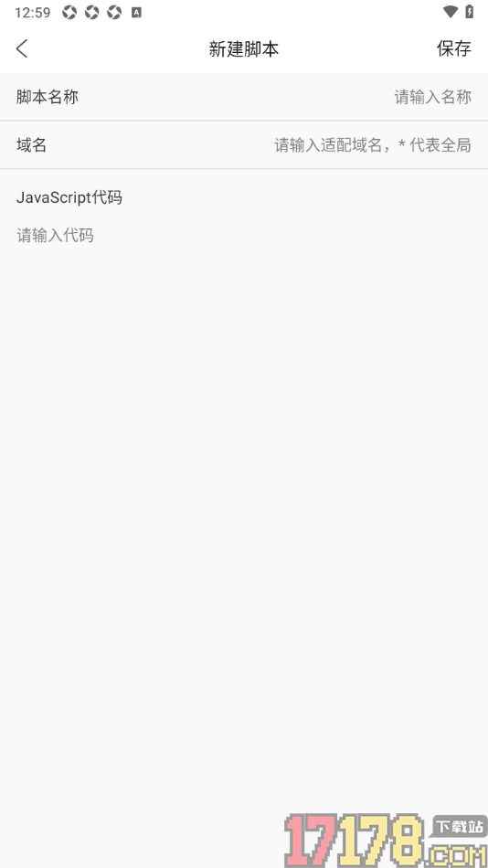Click the 下载站 badge on watermark
The image size is (488, 868).
click(x=458, y=827)
